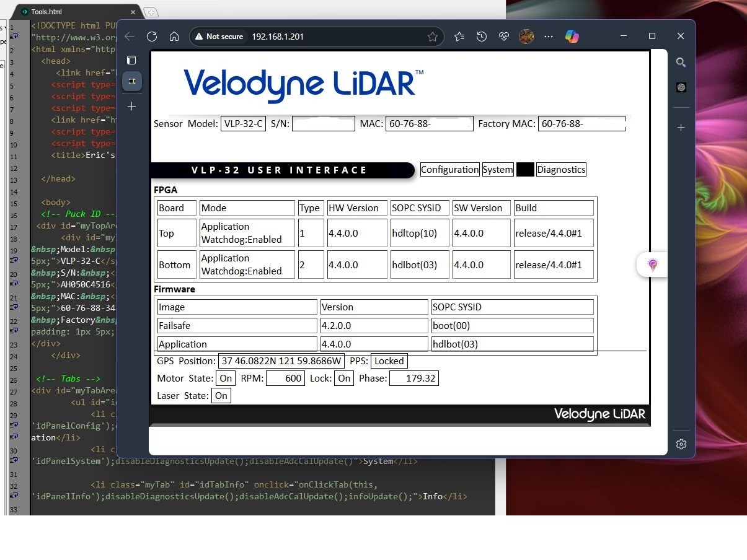
Task: Click Application firmware image cell
Action: click(237, 344)
